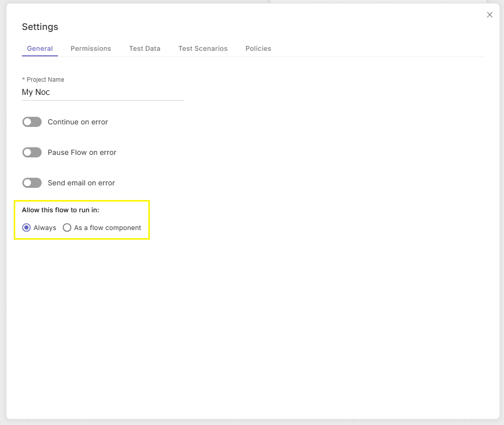
Task: Choose the As a flow component radio
Action: coord(67,228)
